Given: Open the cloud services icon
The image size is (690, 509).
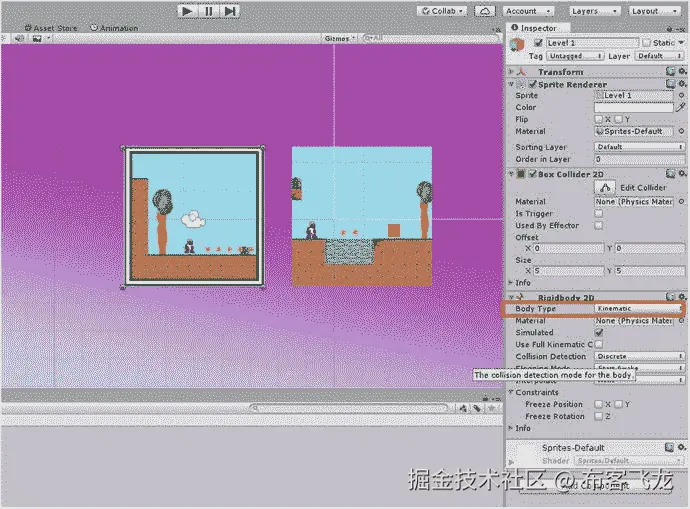Looking at the screenshot, I should pyautogui.click(x=484, y=11).
